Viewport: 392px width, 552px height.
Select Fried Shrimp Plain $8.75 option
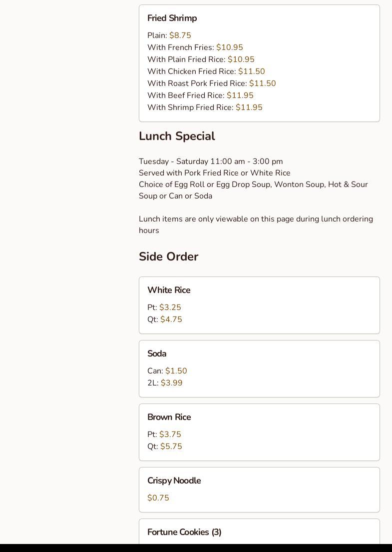[169, 35]
